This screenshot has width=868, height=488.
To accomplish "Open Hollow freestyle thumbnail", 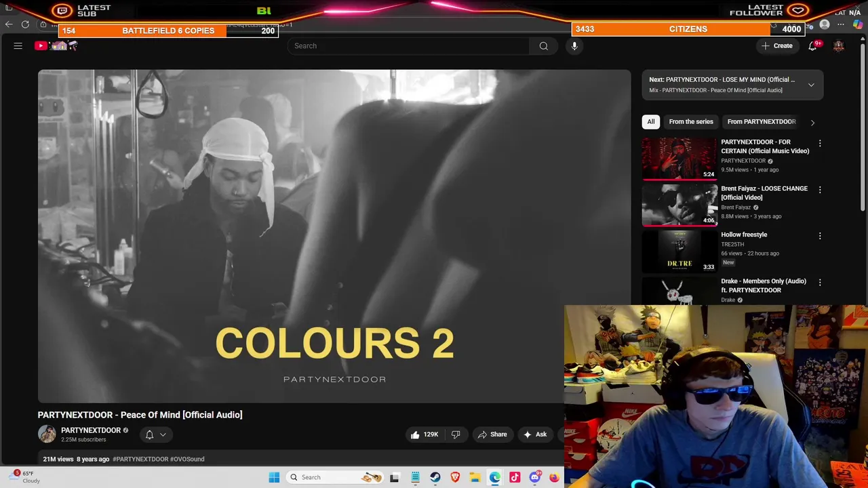I will point(679,251).
